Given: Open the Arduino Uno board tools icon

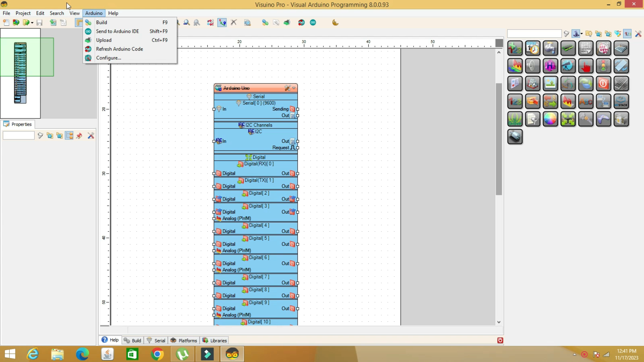Looking at the screenshot, I should click(x=287, y=88).
